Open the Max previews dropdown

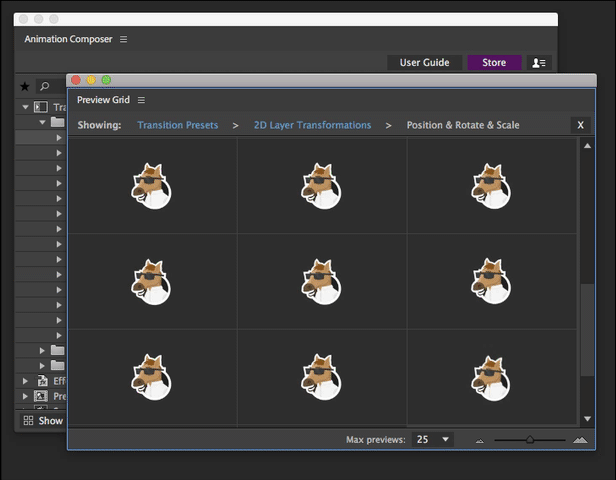(434, 439)
